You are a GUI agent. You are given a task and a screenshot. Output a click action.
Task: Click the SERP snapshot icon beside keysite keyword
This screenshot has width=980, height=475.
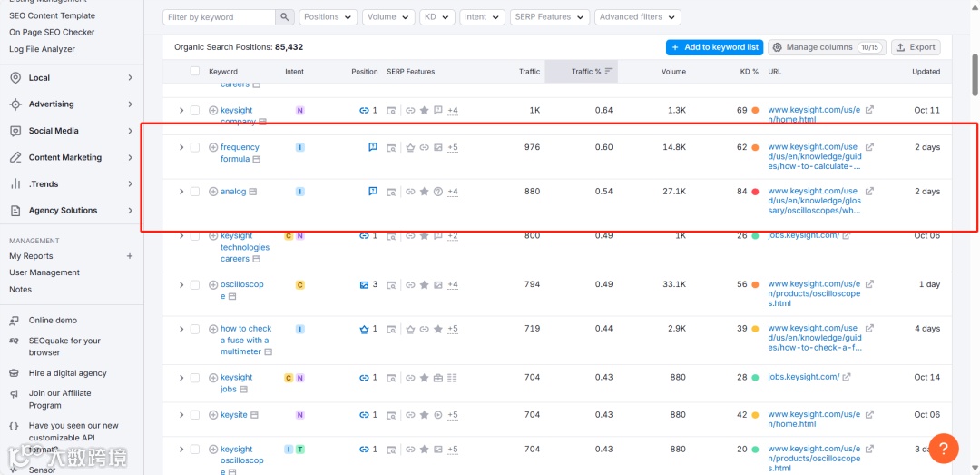coord(254,415)
